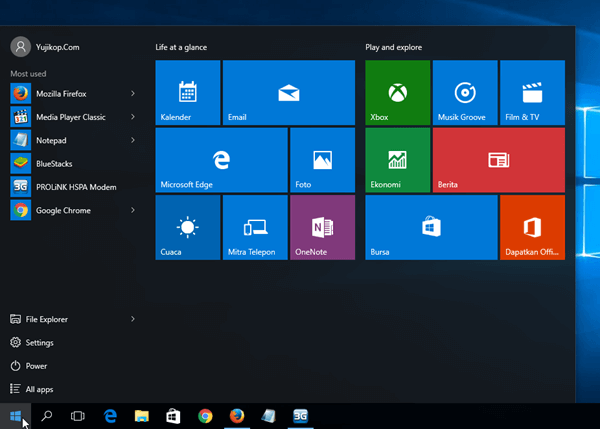
Task: Expand Mozilla Firefox jump list arrow
Action: (133, 94)
